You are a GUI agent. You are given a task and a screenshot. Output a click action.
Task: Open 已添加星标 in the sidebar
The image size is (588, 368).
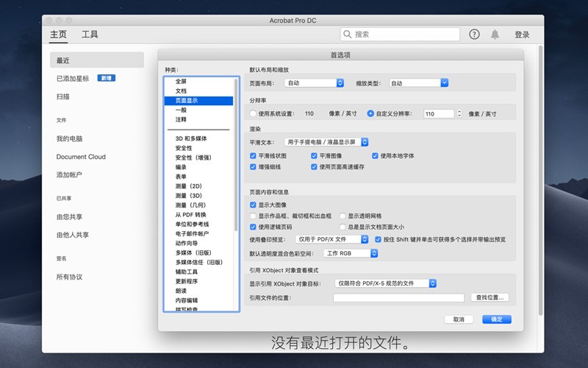(x=73, y=79)
